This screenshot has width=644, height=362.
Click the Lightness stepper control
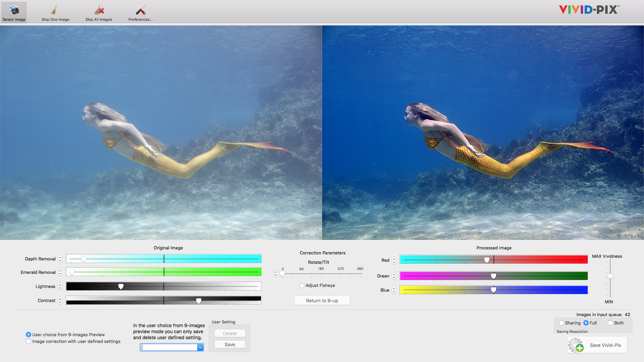click(x=60, y=287)
